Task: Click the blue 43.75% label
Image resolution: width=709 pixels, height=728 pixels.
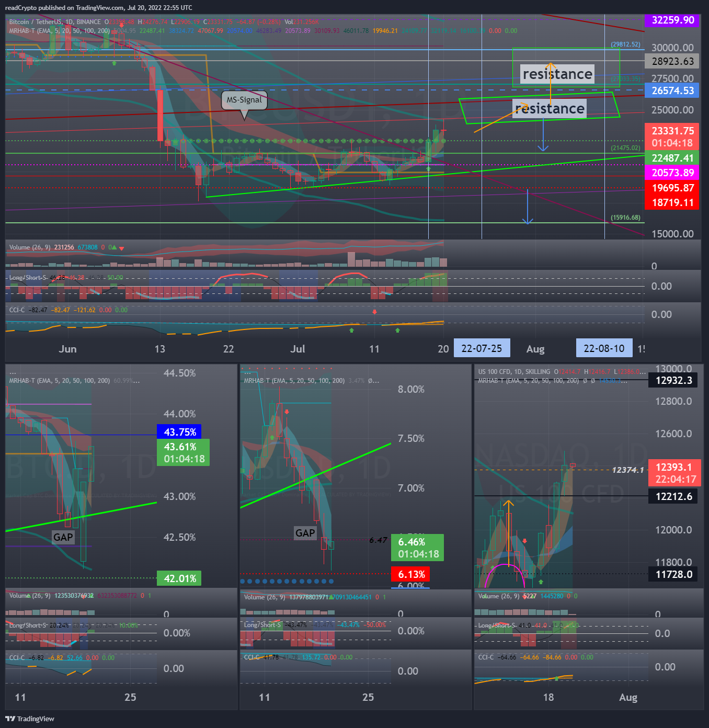Action: [x=179, y=432]
